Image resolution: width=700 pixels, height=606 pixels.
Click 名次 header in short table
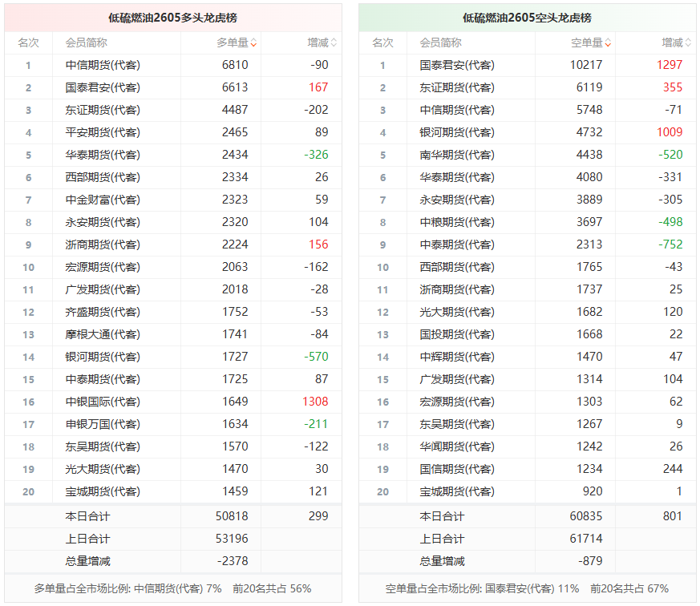pos(382,42)
